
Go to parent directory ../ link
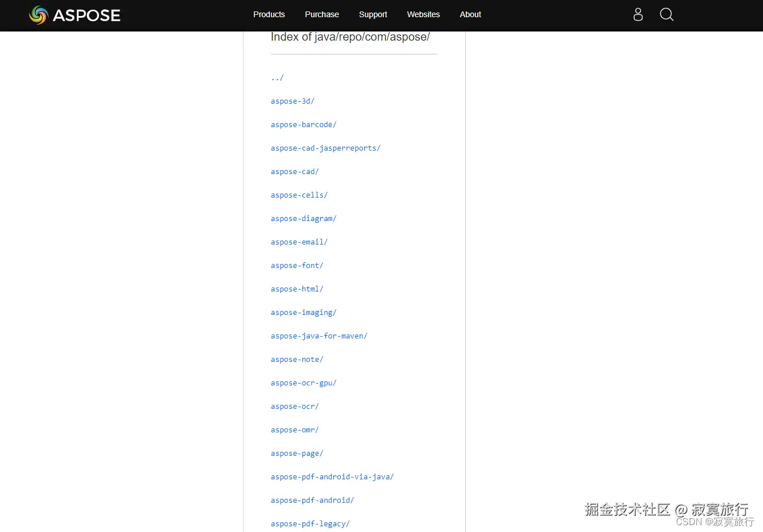[277, 78]
